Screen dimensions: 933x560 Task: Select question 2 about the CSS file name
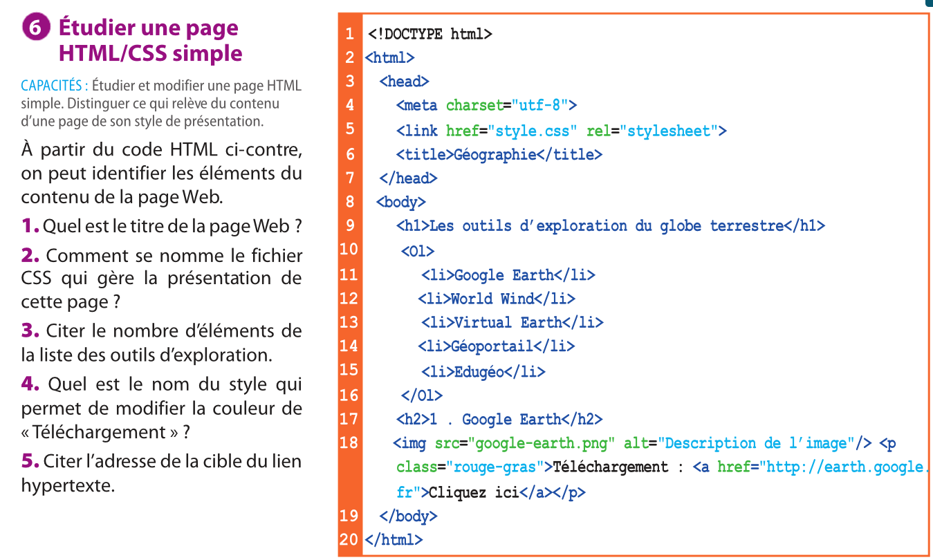[x=162, y=279]
